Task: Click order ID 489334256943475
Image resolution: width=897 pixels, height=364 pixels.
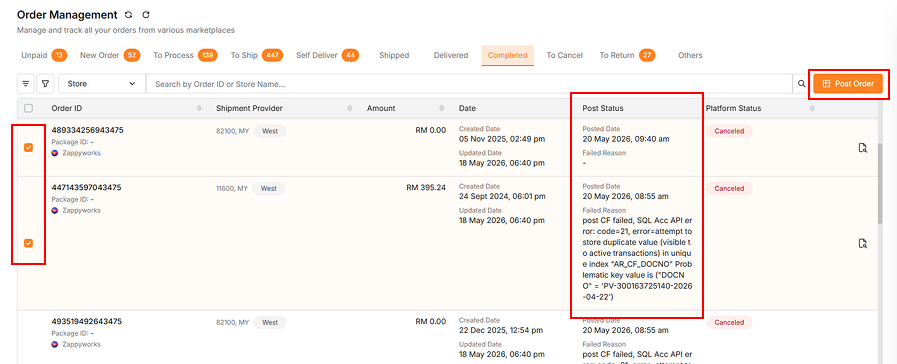Action: (x=88, y=130)
